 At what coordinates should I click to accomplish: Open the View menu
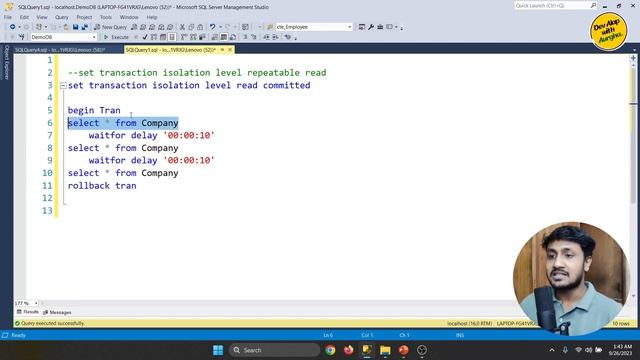(42, 17)
